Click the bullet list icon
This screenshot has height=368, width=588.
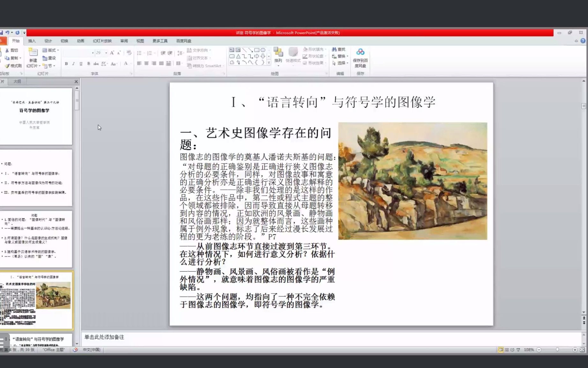pyautogui.click(x=139, y=53)
